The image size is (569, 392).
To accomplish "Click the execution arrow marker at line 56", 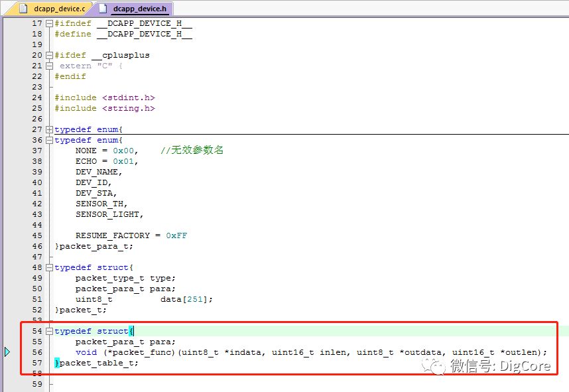I will [x=7, y=352].
